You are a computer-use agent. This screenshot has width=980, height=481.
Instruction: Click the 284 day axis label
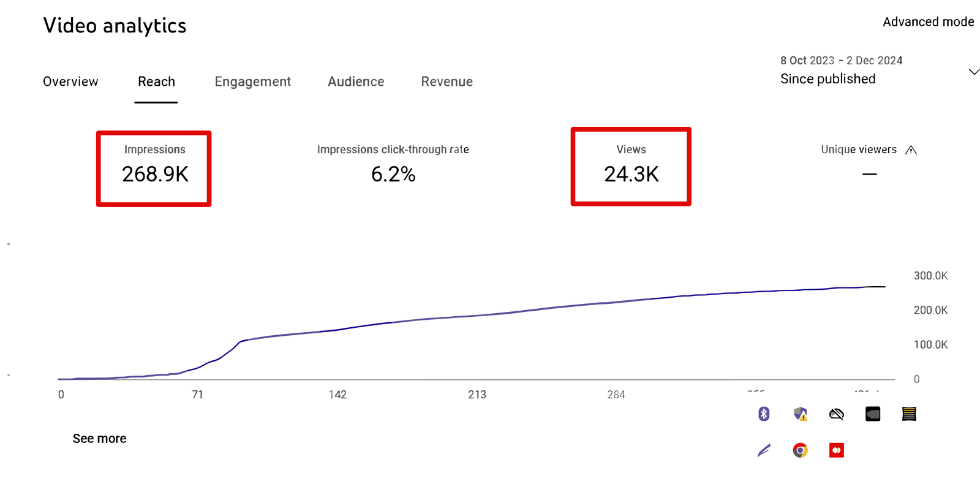click(616, 395)
